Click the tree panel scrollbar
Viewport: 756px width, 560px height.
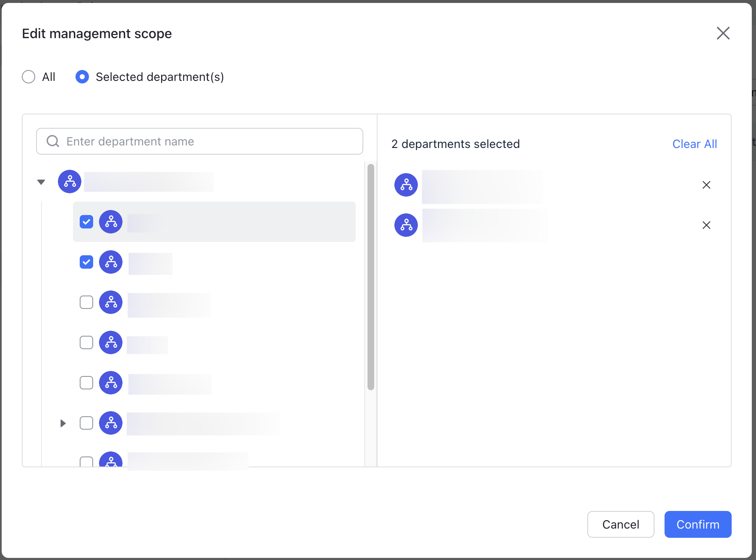click(x=370, y=277)
